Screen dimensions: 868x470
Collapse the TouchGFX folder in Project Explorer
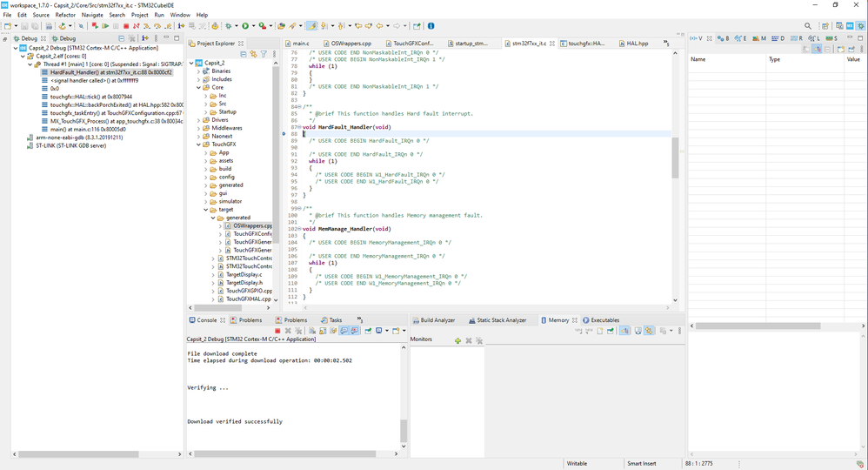(x=199, y=144)
